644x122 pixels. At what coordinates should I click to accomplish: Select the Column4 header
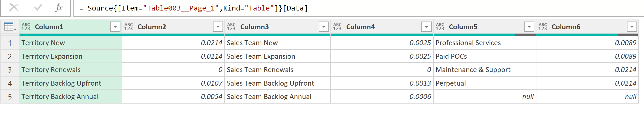coord(382,27)
